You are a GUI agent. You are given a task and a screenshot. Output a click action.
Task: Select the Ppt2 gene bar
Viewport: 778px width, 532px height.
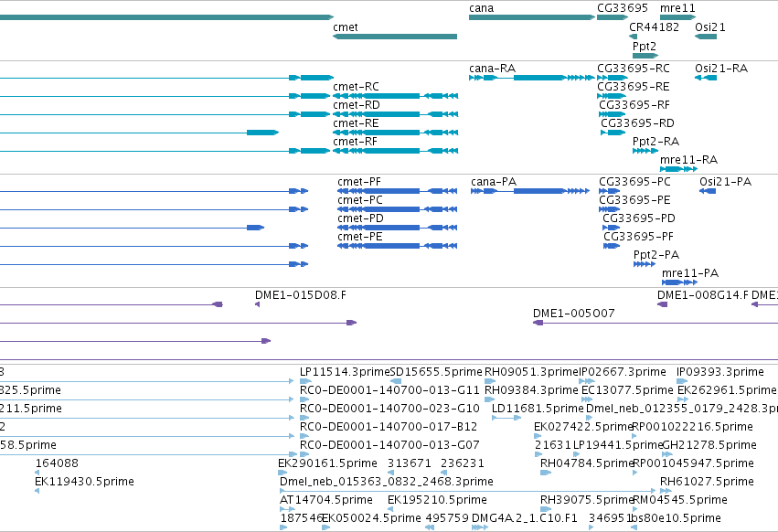click(645, 55)
